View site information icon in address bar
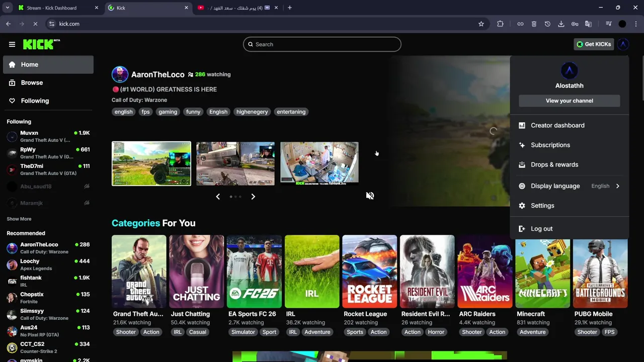644x362 pixels. click(51, 24)
